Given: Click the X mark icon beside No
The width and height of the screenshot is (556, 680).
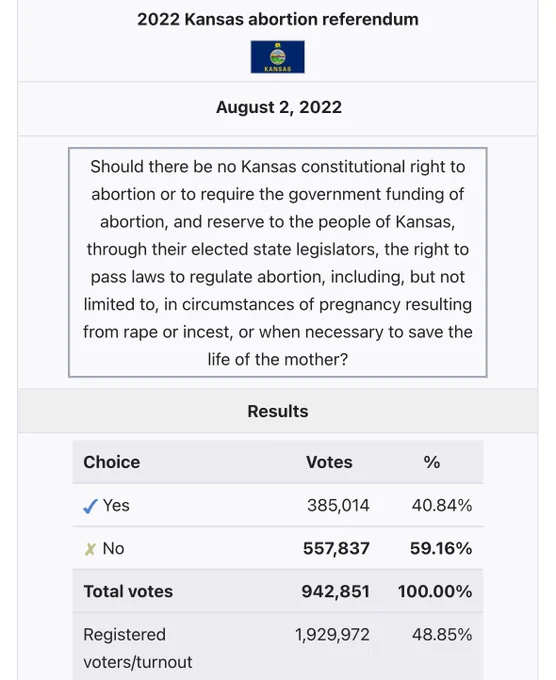Looking at the screenshot, I should (x=90, y=549).
